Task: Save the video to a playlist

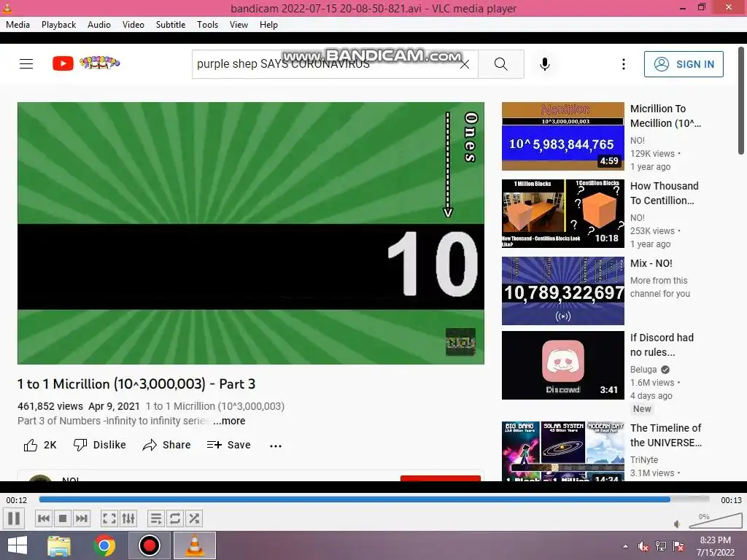Action: [x=228, y=445]
